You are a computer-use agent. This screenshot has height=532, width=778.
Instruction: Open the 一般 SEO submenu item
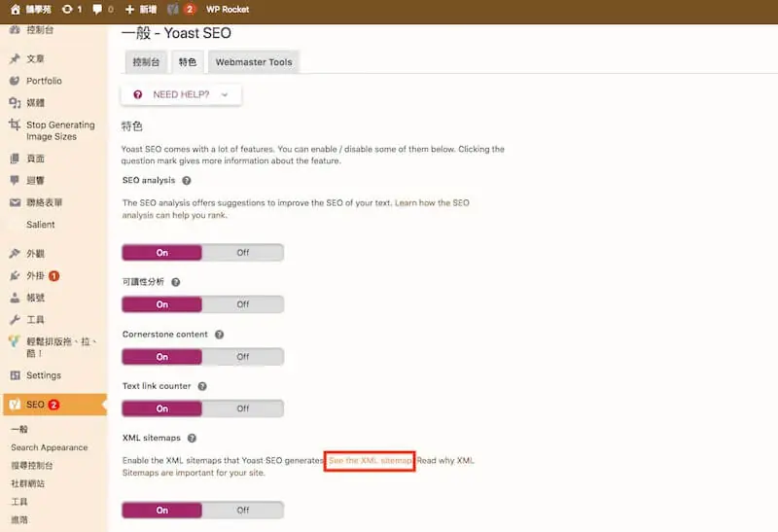(19, 429)
